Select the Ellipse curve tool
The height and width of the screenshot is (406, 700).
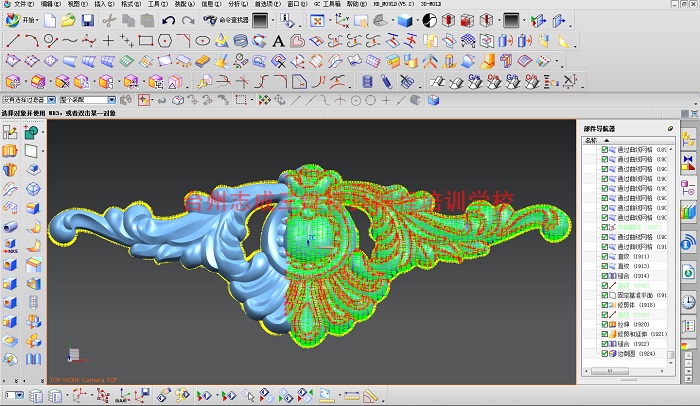[203, 41]
